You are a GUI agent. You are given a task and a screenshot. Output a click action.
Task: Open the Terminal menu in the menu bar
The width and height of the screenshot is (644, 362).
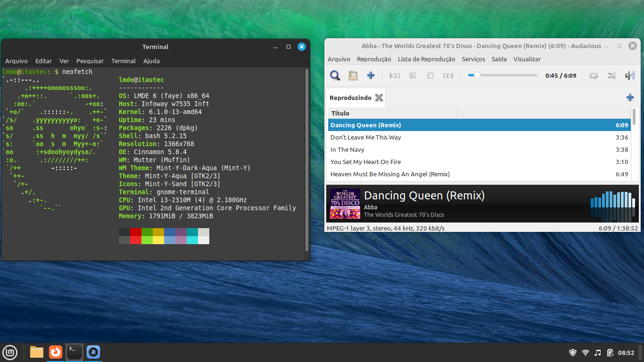(x=124, y=61)
